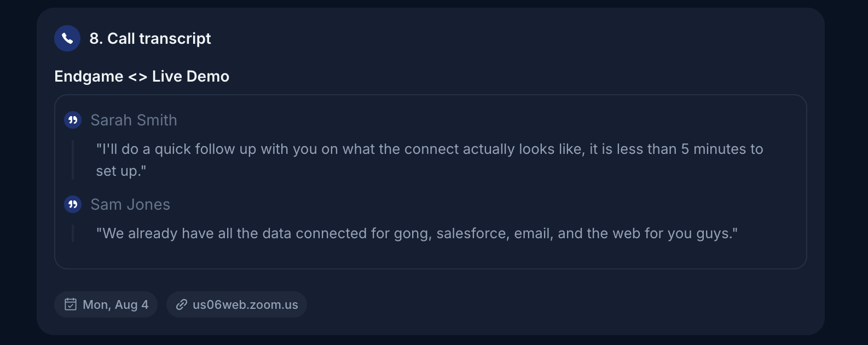Image resolution: width=868 pixels, height=345 pixels.
Task: Click Sam Jones's quoted transcript text
Action: click(x=417, y=233)
